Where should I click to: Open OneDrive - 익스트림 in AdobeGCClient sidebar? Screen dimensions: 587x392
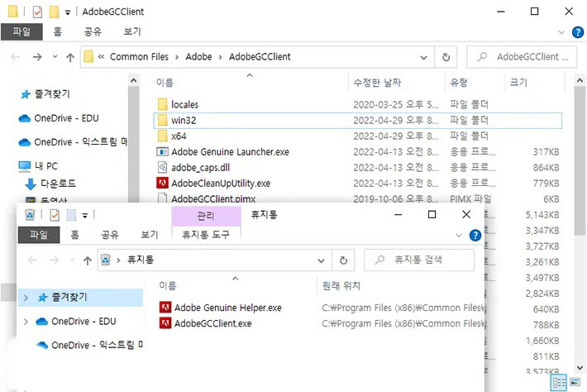click(73, 142)
